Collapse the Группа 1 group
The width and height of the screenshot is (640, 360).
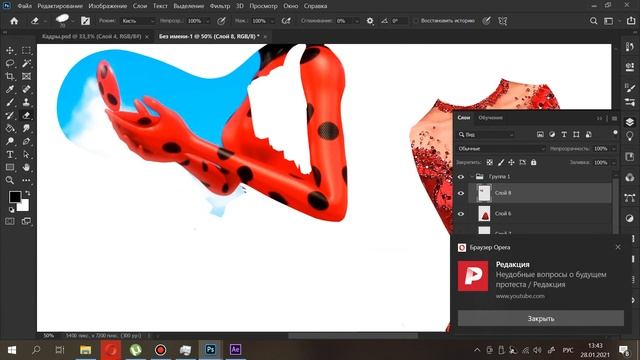472,177
